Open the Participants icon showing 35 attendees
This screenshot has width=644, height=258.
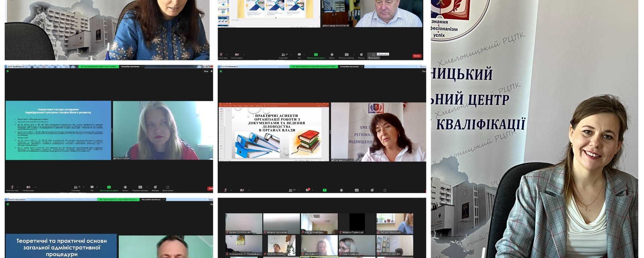pyautogui.click(x=75, y=187)
